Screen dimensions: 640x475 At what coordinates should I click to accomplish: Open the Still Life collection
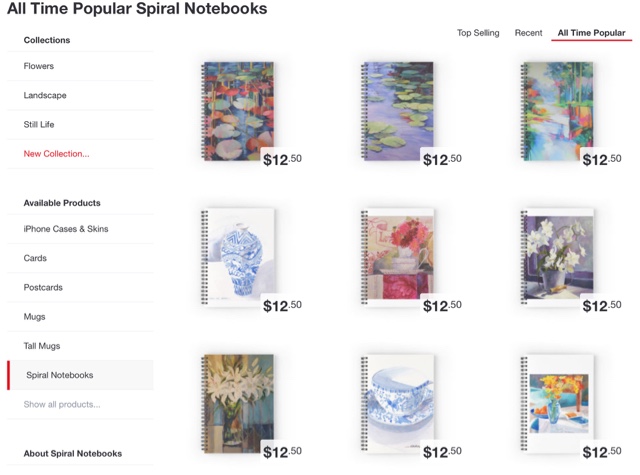[x=80, y=124]
